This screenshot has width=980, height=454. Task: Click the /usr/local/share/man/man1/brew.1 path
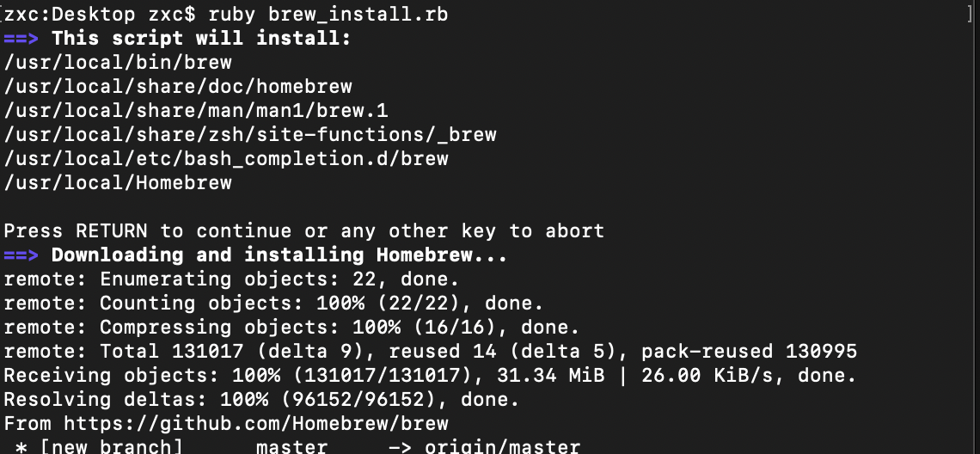coord(196,111)
